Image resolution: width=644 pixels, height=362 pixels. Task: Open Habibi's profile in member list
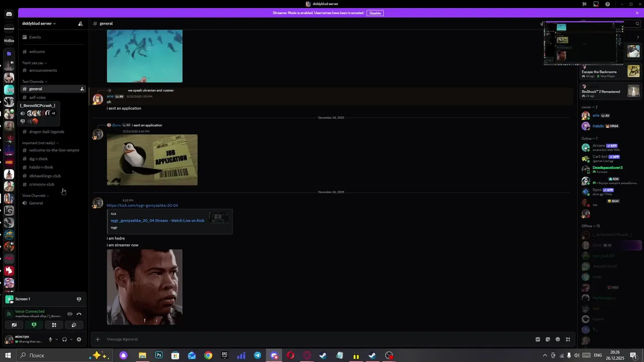click(x=610, y=126)
